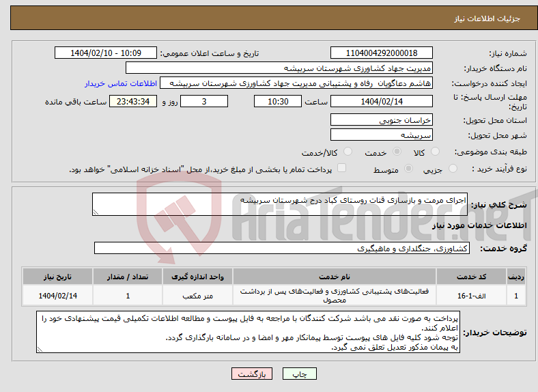Click the unit cell متر مکعب

point(197,296)
